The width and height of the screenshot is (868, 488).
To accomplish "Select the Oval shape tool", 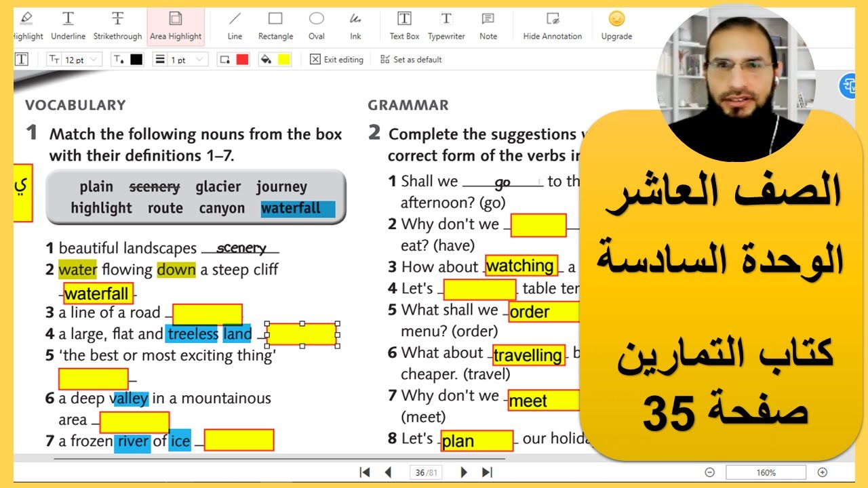I will tap(317, 26).
